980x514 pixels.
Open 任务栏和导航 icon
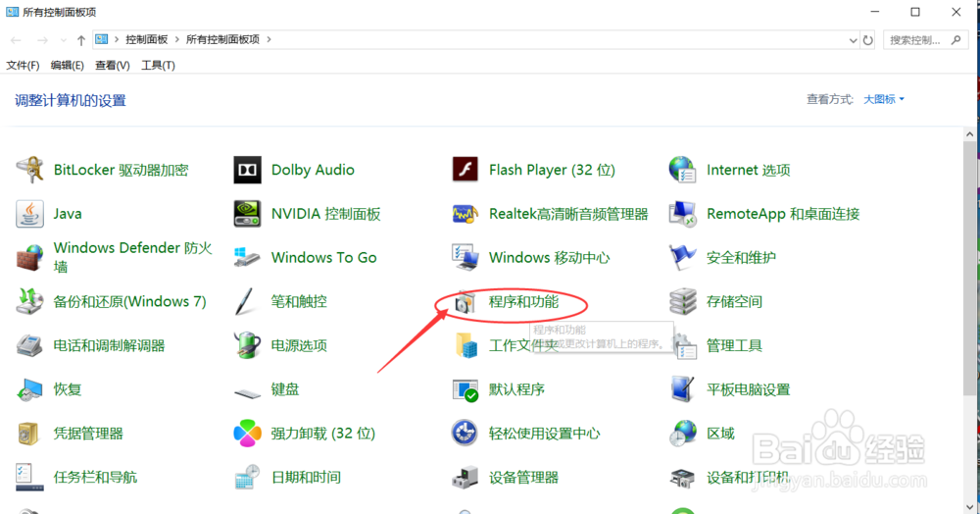point(29,477)
